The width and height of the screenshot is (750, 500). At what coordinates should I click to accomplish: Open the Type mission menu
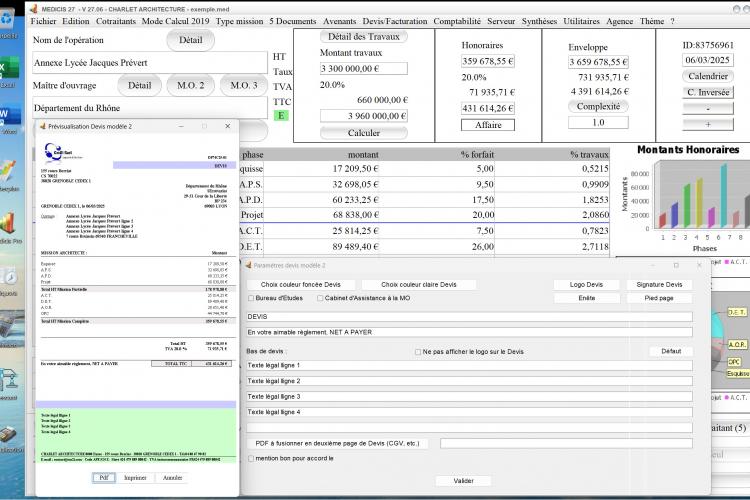(x=239, y=21)
